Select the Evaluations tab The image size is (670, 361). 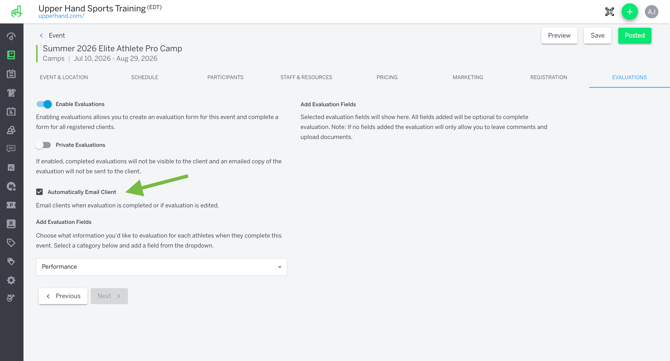coord(629,77)
